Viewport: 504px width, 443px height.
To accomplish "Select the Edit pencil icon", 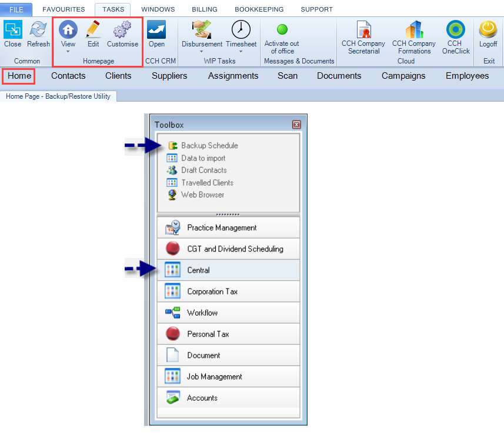I will point(94,29).
